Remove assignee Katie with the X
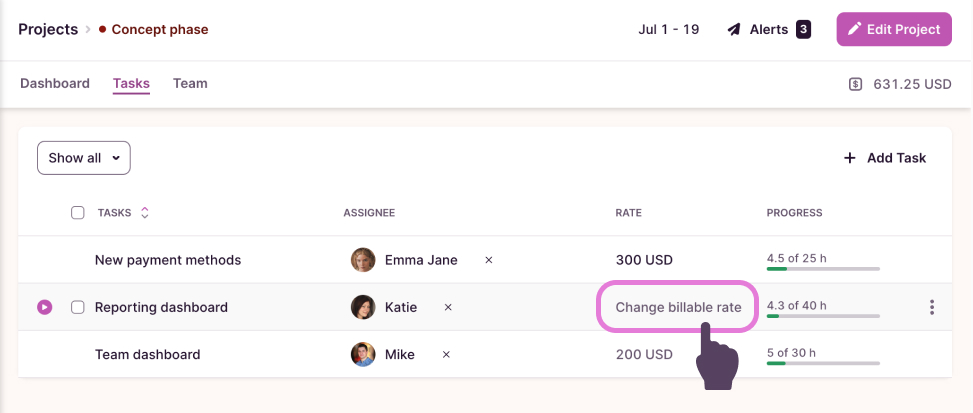The height and width of the screenshot is (413, 973). (448, 307)
